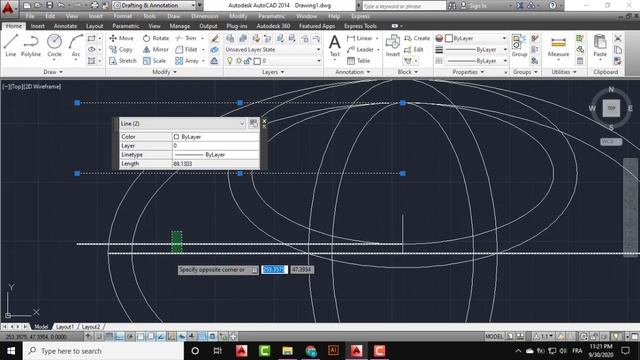Activate the Move command

coord(121,38)
